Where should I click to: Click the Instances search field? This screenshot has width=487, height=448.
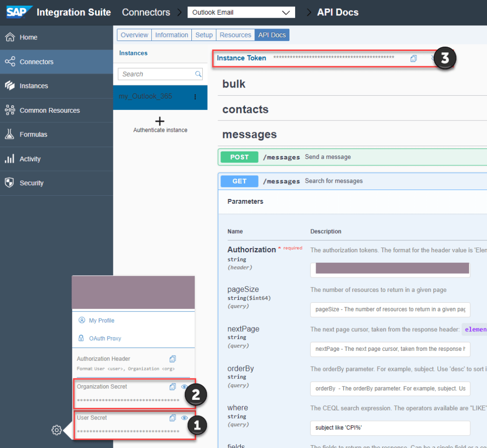(157, 74)
